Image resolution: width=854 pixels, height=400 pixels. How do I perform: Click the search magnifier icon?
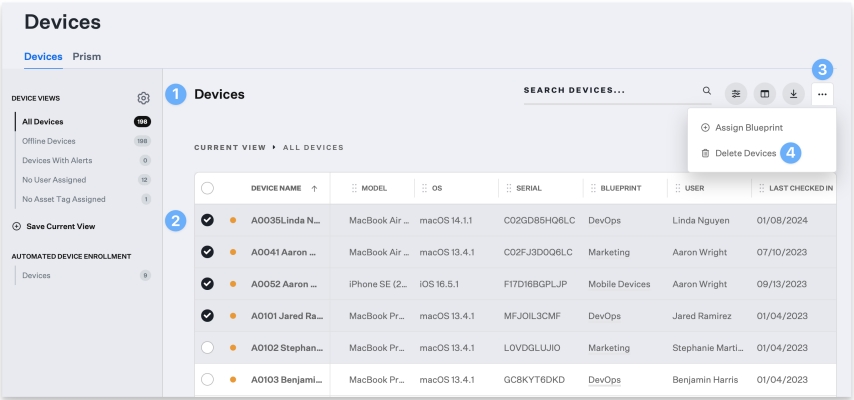[707, 91]
